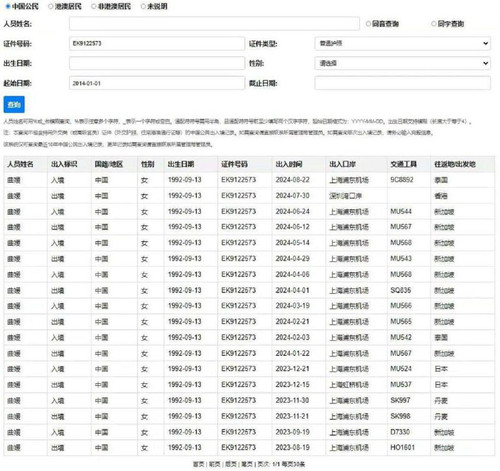Choose the 未说明 radio option
The height and width of the screenshot is (471, 500).
click(x=143, y=6)
